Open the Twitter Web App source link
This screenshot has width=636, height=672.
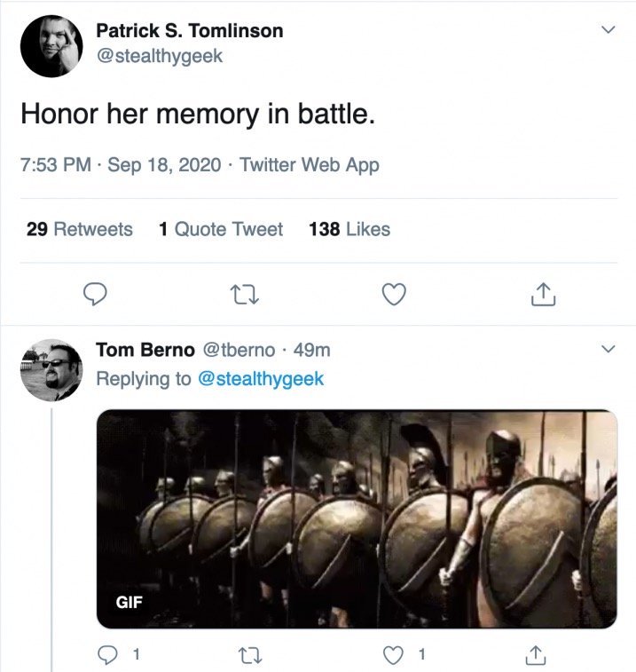click(310, 165)
